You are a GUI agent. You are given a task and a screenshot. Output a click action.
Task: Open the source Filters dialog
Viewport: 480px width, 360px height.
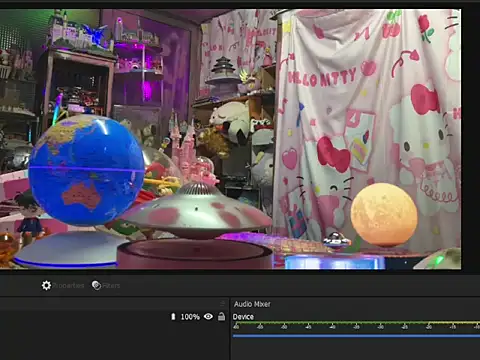pyautogui.click(x=106, y=285)
